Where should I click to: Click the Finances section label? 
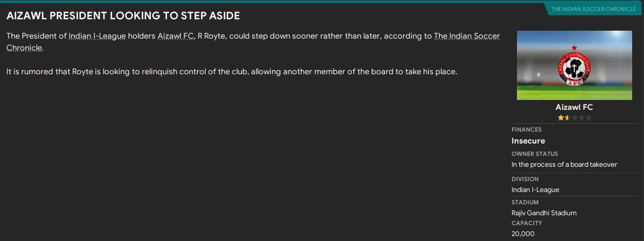click(x=526, y=130)
